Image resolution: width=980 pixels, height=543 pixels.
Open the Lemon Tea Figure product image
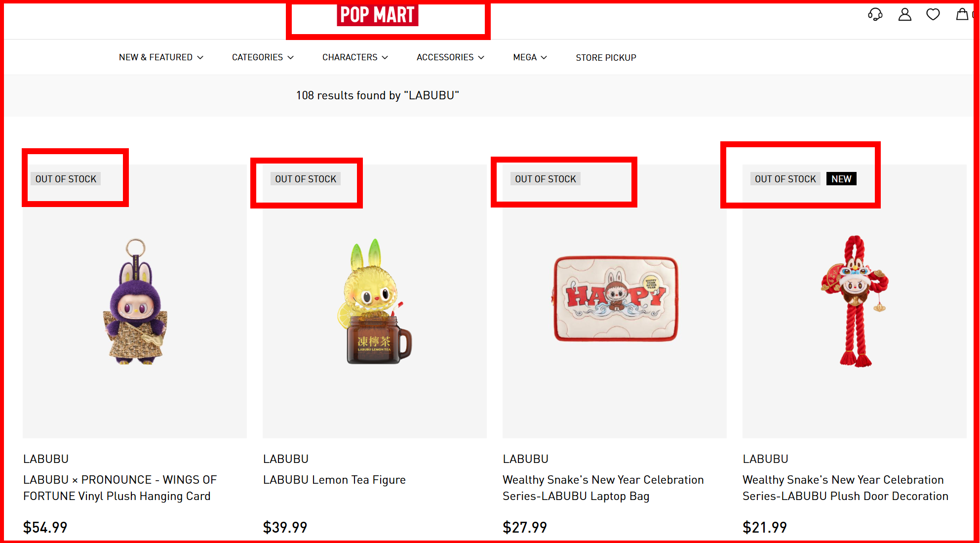pos(375,301)
